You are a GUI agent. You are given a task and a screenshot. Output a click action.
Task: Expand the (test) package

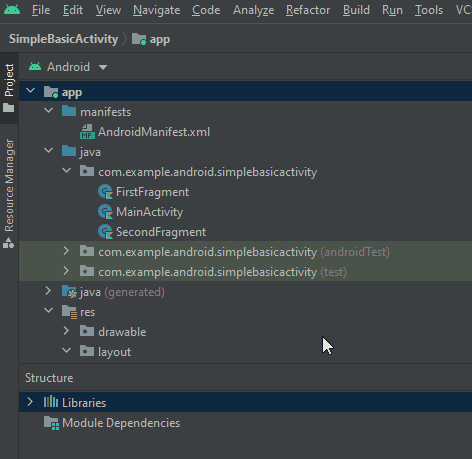click(x=66, y=271)
